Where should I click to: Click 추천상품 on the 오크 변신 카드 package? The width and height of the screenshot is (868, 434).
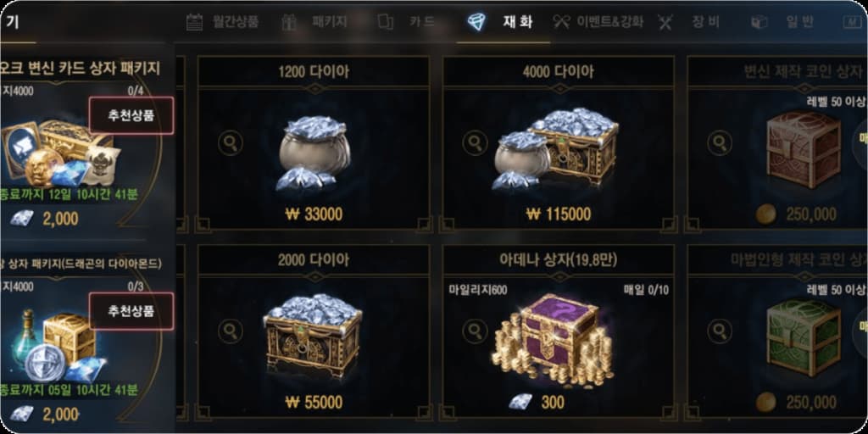131,115
